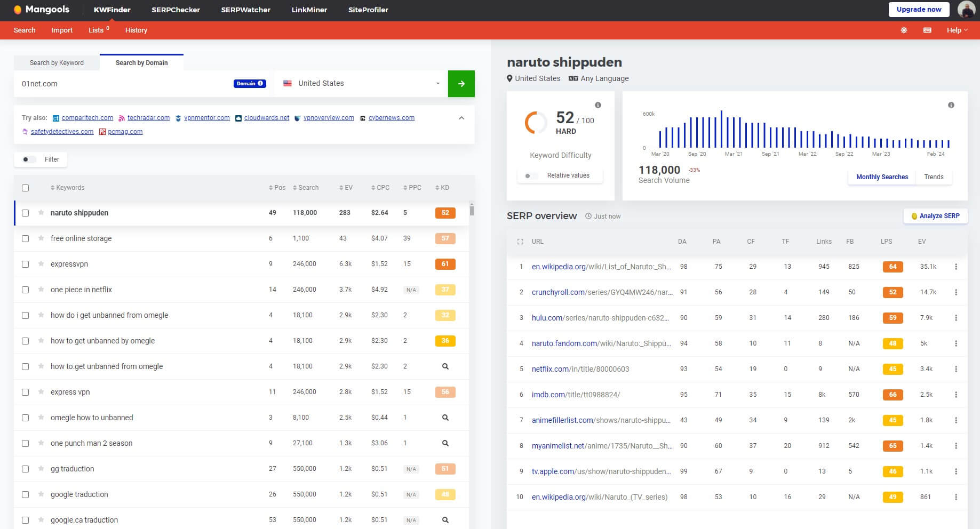This screenshot has width=980, height=529.
Task: Click the Analyze SERP button
Action: tap(935, 216)
